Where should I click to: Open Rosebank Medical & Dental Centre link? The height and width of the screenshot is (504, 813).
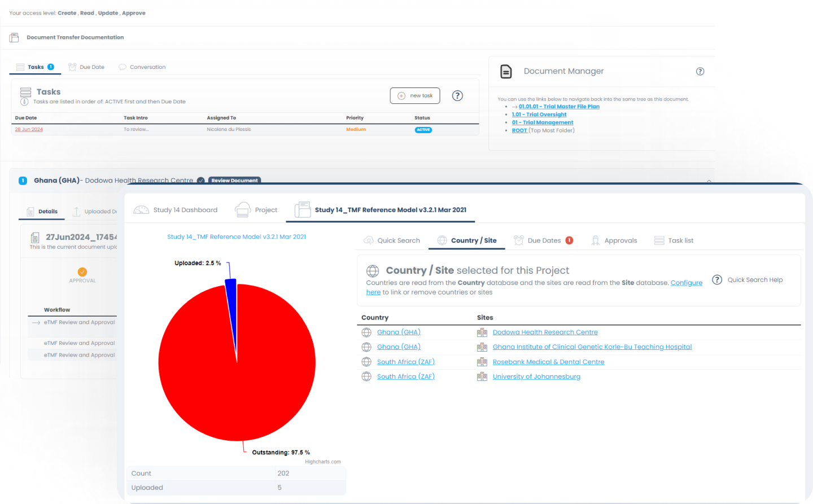click(548, 362)
